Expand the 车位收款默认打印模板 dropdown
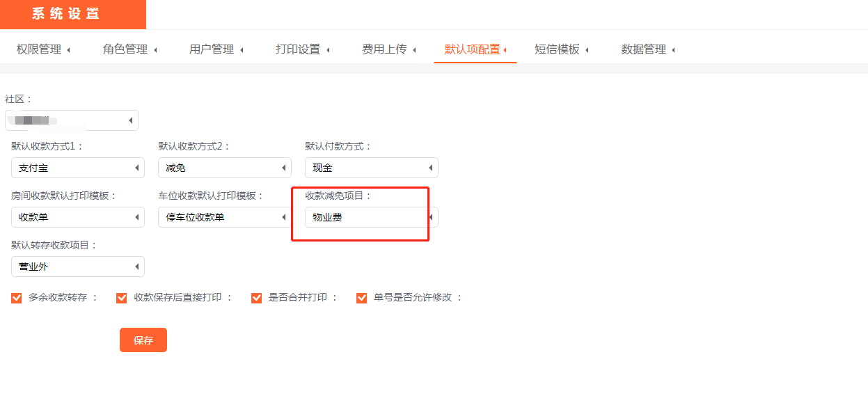The height and width of the screenshot is (412, 868). [225, 217]
